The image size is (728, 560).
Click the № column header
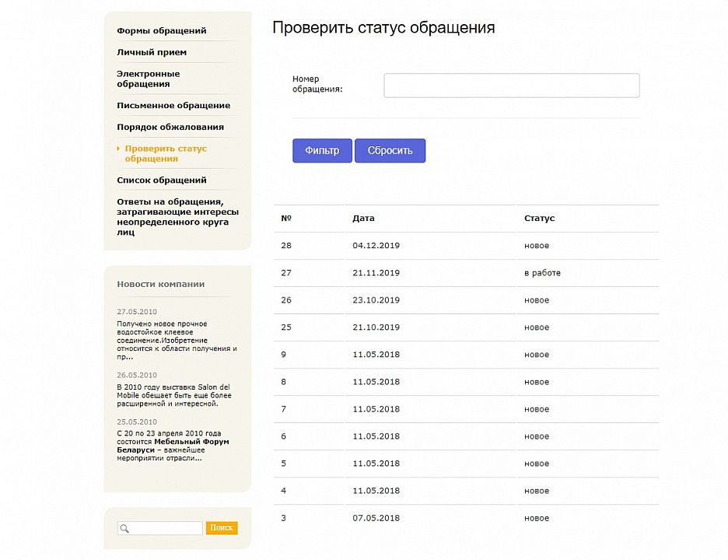pyautogui.click(x=286, y=219)
